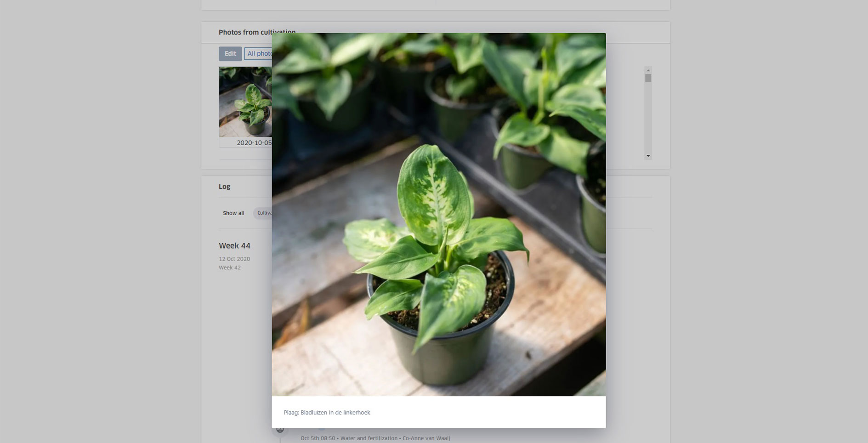Select the Show all log filter
The image size is (868, 443).
(233, 213)
